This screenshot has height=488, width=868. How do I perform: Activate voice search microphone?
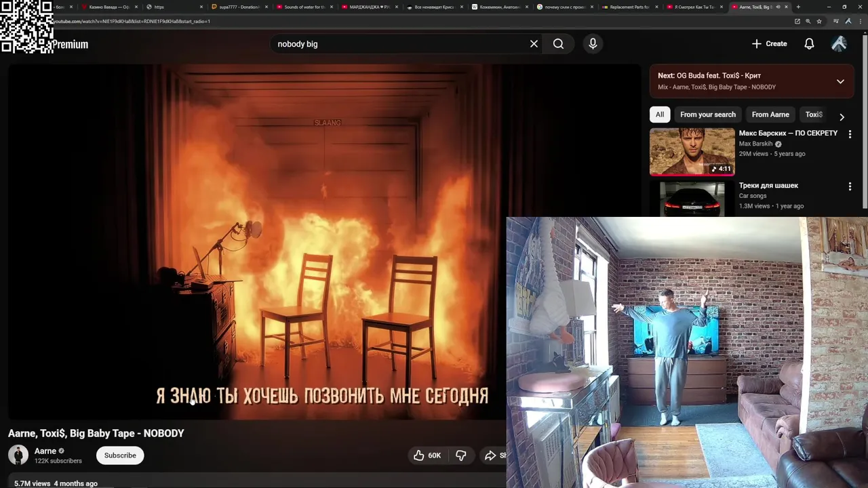[x=593, y=44]
